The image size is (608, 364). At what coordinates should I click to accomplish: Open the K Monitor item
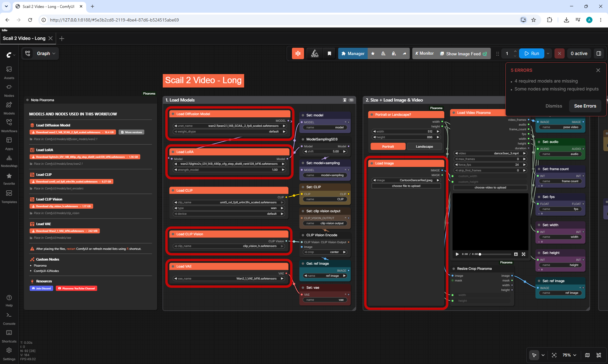(425, 53)
